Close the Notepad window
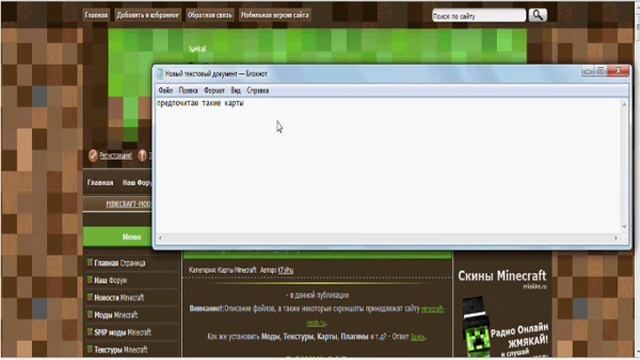 click(x=619, y=71)
